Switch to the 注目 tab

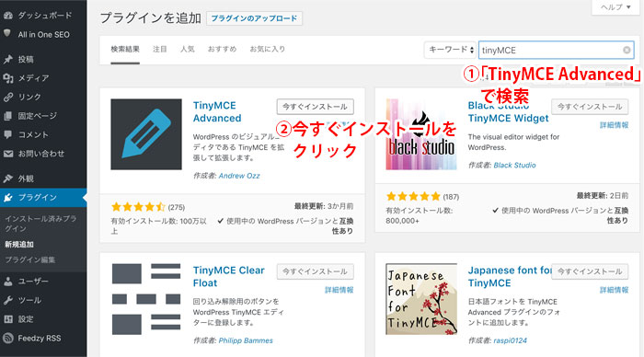160,50
